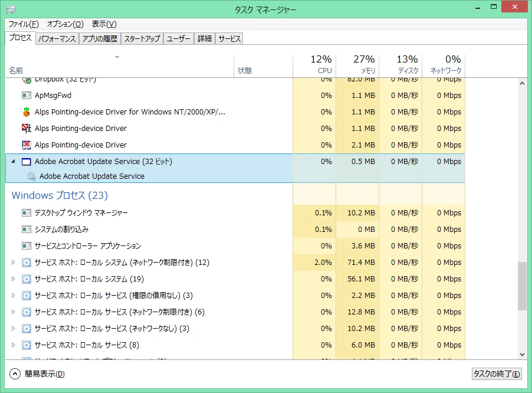Click the 2.0% CPU value
The width and height of the screenshot is (532, 393).
[323, 263]
